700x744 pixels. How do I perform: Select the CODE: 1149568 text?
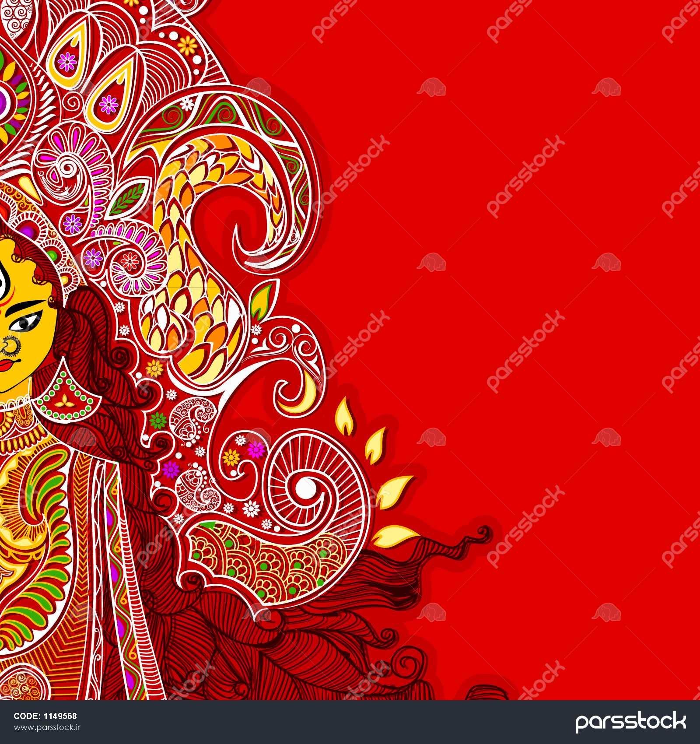pos(45,716)
